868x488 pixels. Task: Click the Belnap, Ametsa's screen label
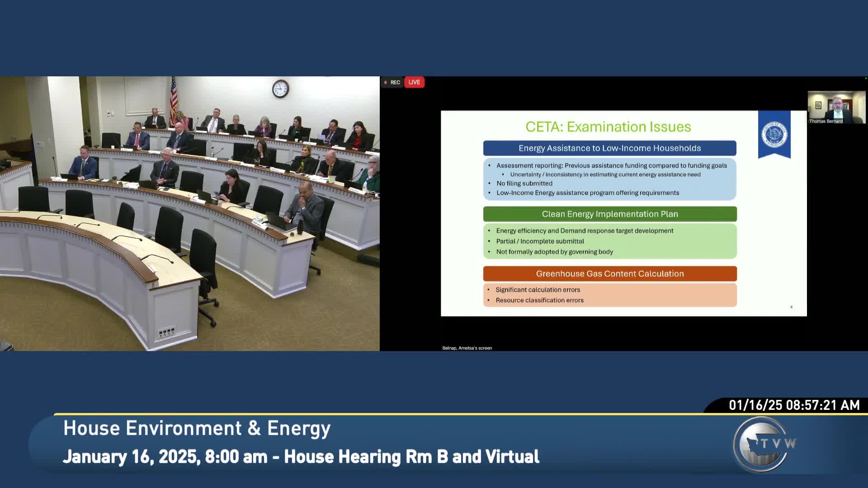[x=467, y=348]
